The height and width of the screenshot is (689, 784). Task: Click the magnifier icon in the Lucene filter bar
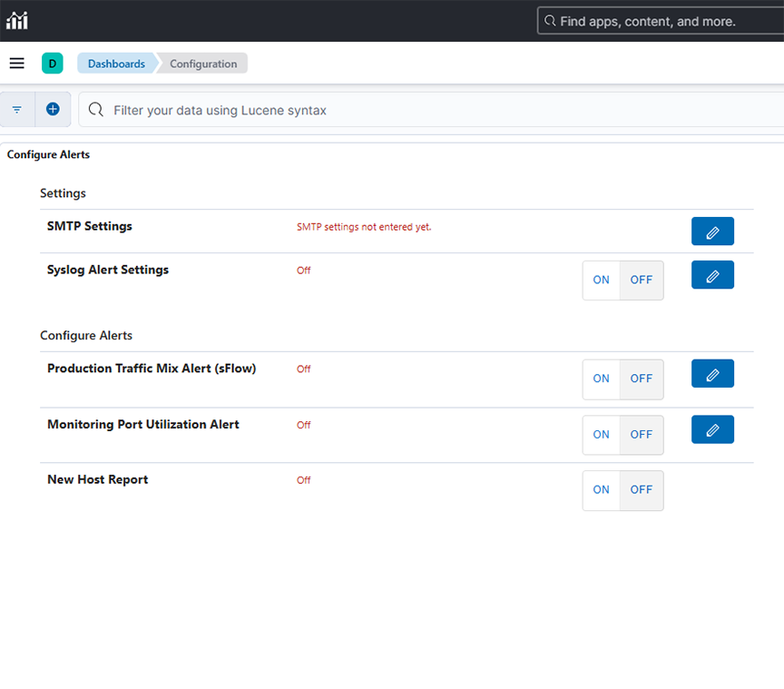[94, 109]
